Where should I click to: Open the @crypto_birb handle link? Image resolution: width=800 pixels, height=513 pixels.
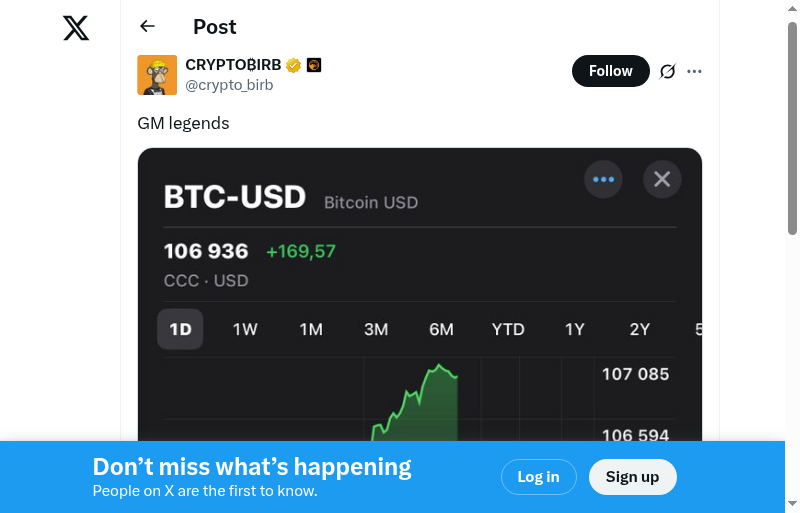click(229, 85)
